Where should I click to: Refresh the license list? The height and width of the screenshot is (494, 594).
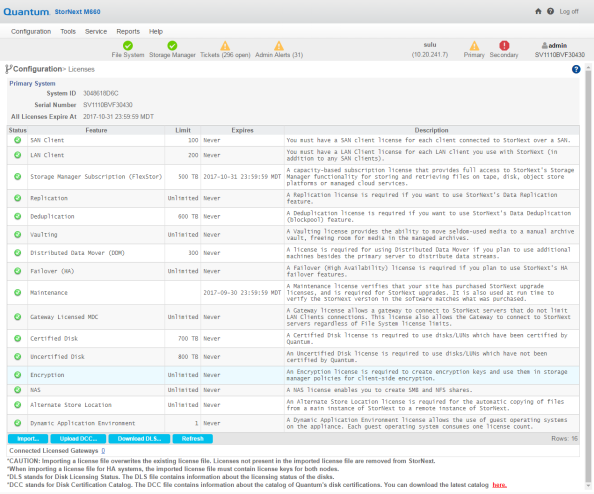coord(192,439)
